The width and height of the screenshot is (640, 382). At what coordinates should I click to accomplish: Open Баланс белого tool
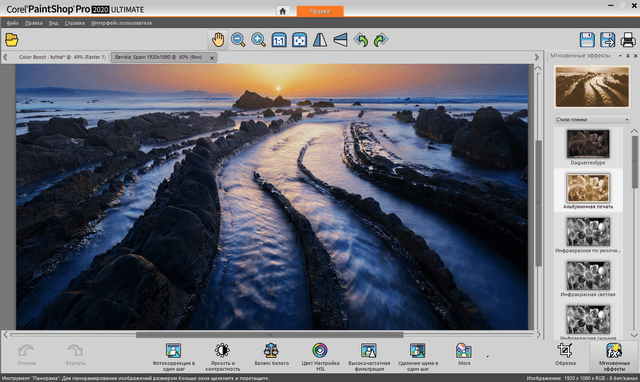click(271, 354)
